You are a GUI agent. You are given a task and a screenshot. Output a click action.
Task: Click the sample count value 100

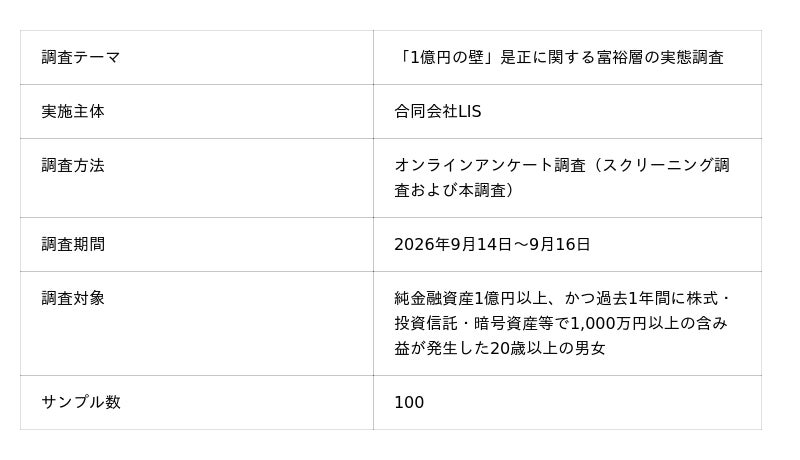(x=409, y=402)
